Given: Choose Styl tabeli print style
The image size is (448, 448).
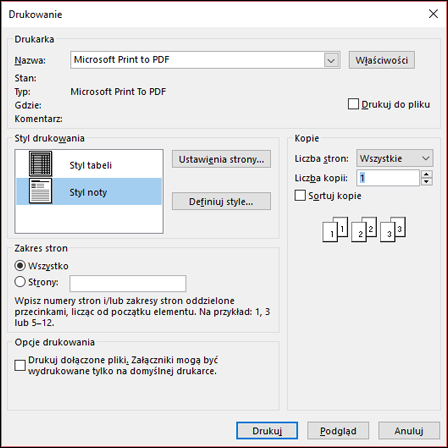Looking at the screenshot, I should click(x=89, y=164).
